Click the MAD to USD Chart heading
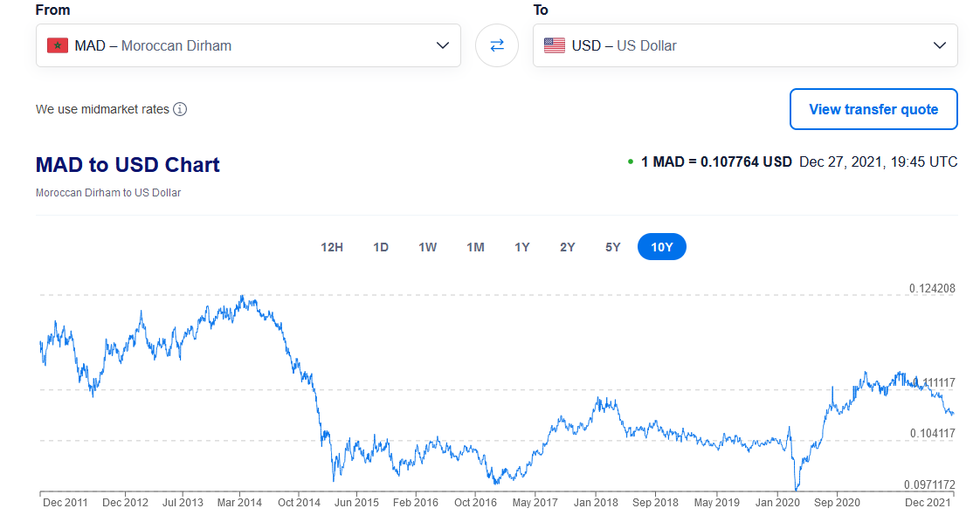Viewport: 980px width, 522px height. (128, 165)
